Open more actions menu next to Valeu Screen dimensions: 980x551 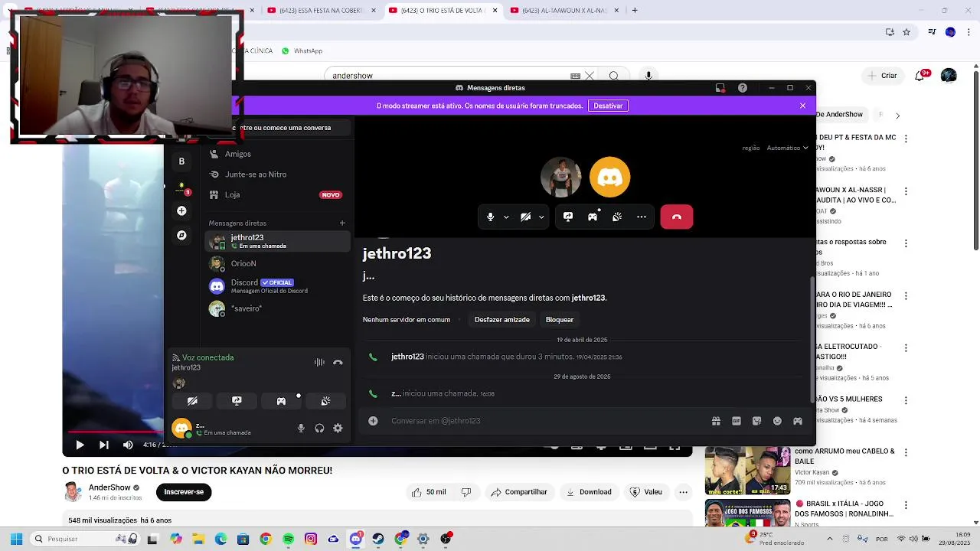point(684,492)
